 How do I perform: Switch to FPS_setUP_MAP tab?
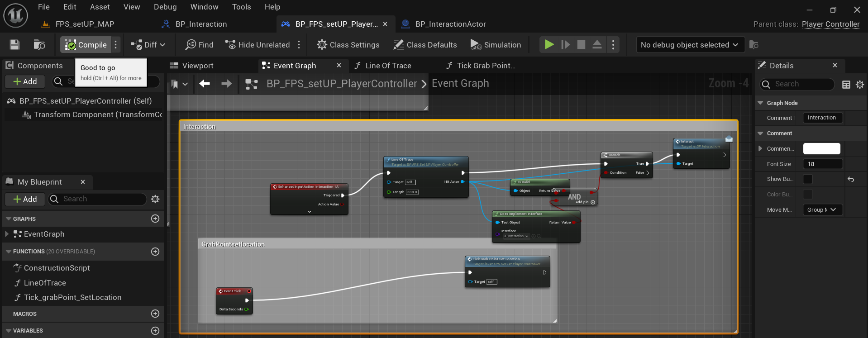[79, 24]
